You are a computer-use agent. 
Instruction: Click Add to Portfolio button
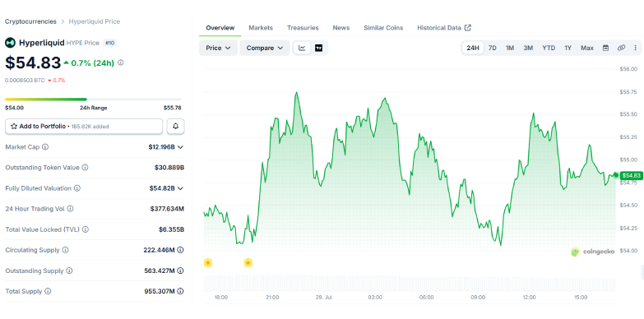84,127
